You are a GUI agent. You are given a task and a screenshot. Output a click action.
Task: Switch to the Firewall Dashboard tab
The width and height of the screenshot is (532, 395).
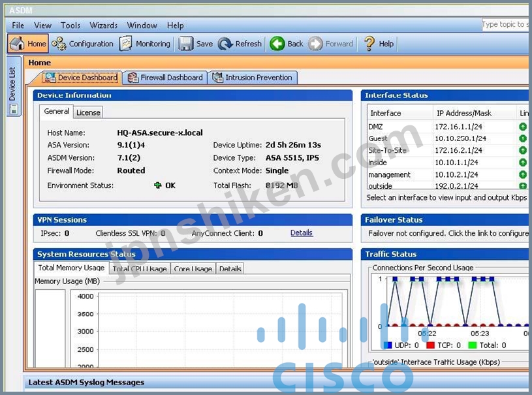pos(165,78)
